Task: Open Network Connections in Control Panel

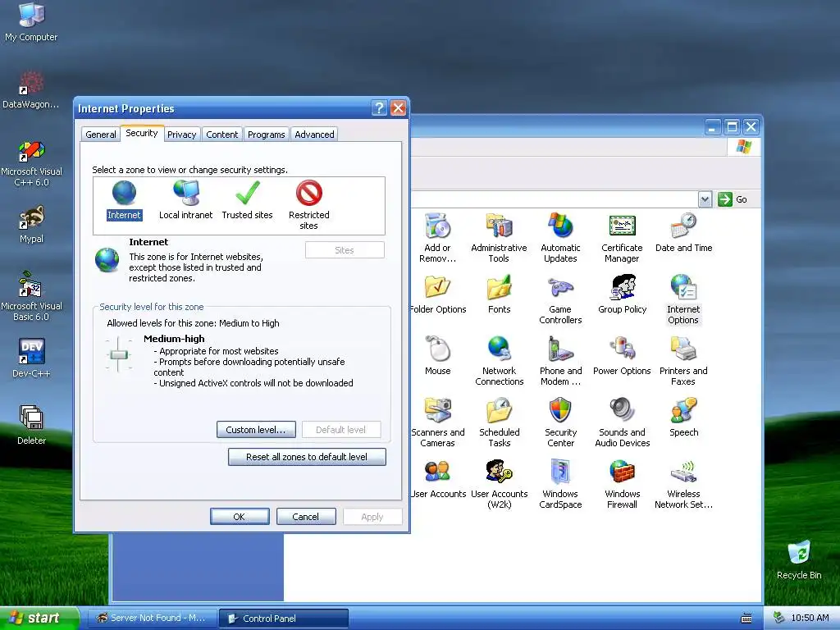Action: [x=499, y=361]
